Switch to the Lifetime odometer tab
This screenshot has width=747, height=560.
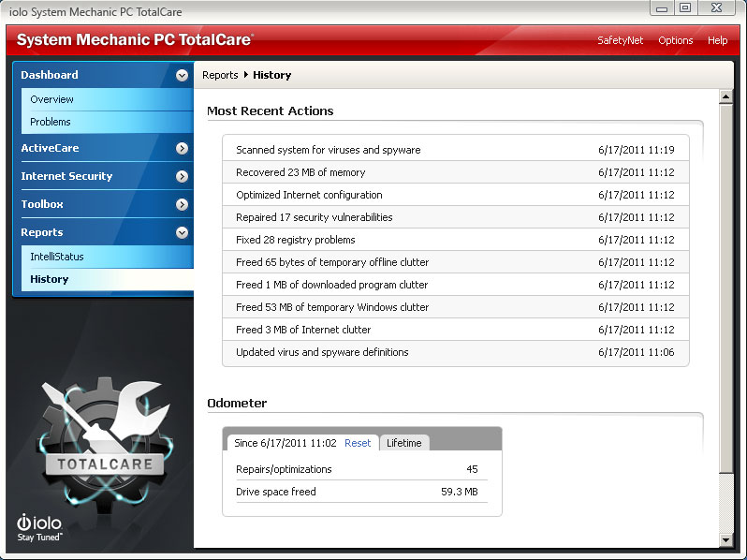click(404, 443)
